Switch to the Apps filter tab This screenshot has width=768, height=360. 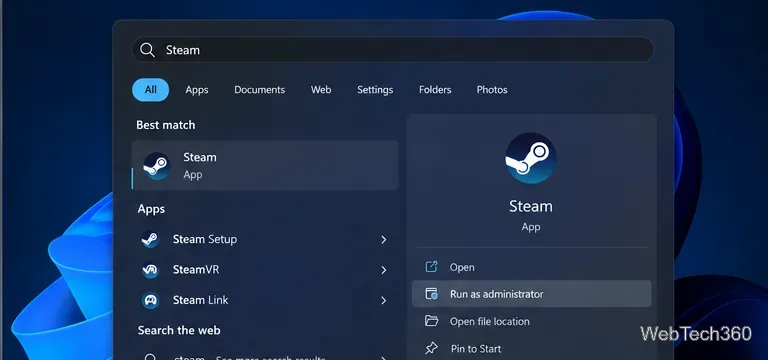(x=196, y=90)
